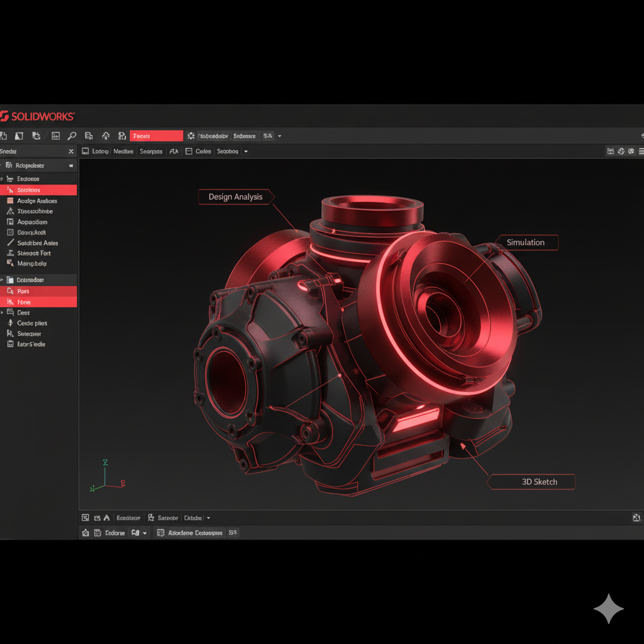Click the magnifier search icon in top toolbar
644x644 pixels.
(72, 136)
